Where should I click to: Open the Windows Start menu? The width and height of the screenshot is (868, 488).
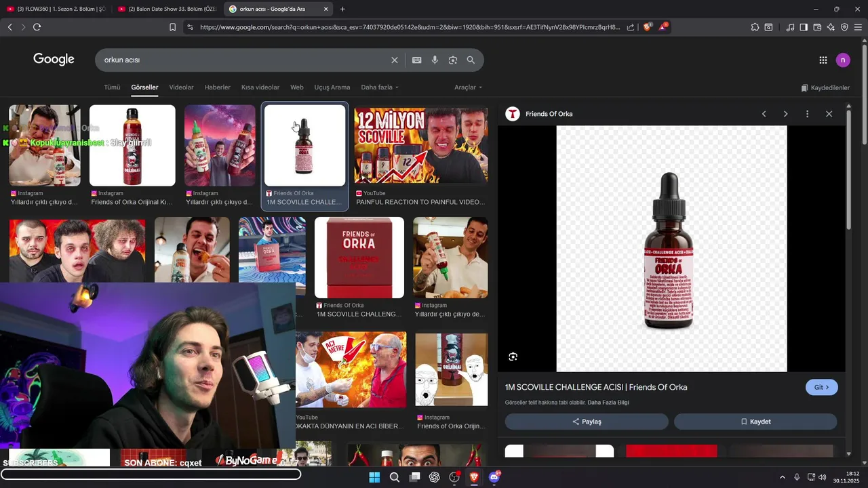pyautogui.click(x=374, y=477)
